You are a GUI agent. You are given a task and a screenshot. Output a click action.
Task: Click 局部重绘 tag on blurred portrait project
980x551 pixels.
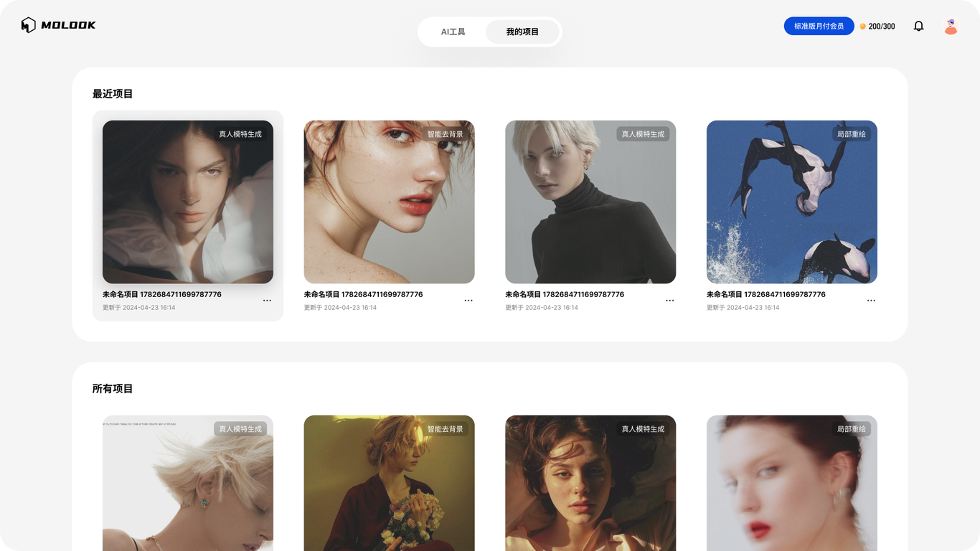click(x=852, y=429)
